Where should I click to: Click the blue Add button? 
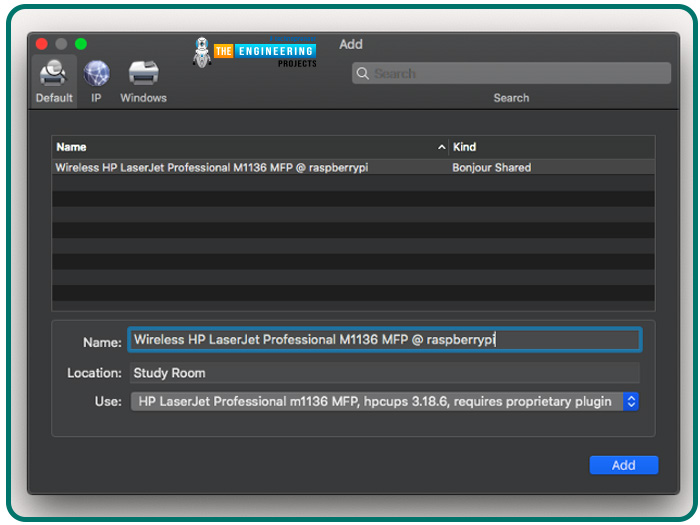(x=624, y=465)
